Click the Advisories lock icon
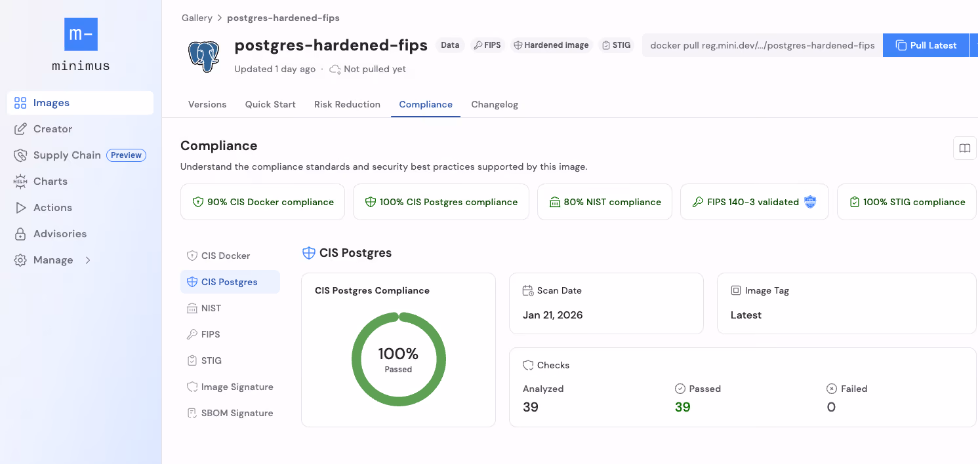This screenshot has height=464, width=980. click(20, 234)
